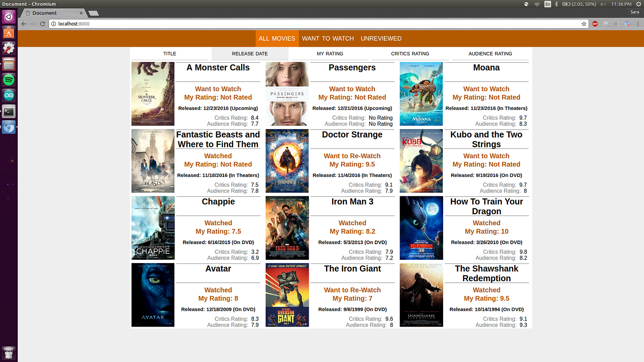The height and width of the screenshot is (362, 644).
Task: Click the battery status indicator
Action: pyautogui.click(x=579, y=4)
